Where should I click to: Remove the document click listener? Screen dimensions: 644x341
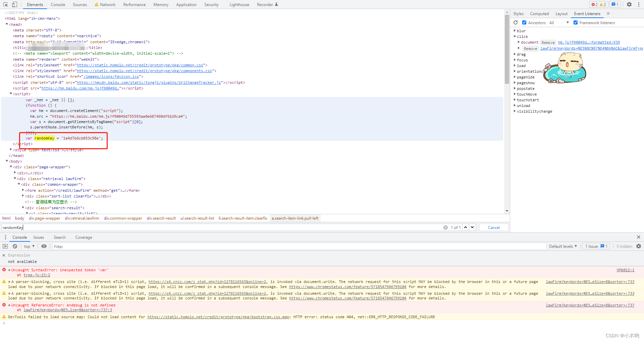pyautogui.click(x=548, y=43)
